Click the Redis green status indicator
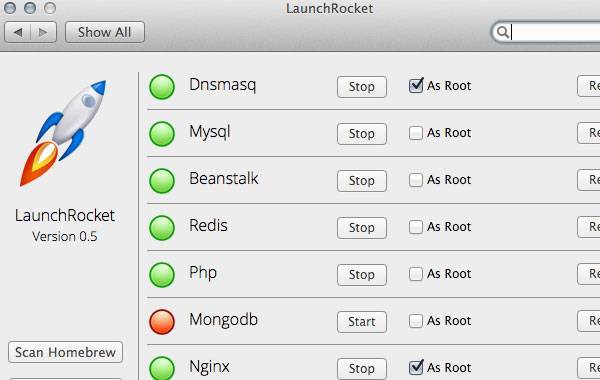This screenshot has width=600, height=380. pos(162,228)
